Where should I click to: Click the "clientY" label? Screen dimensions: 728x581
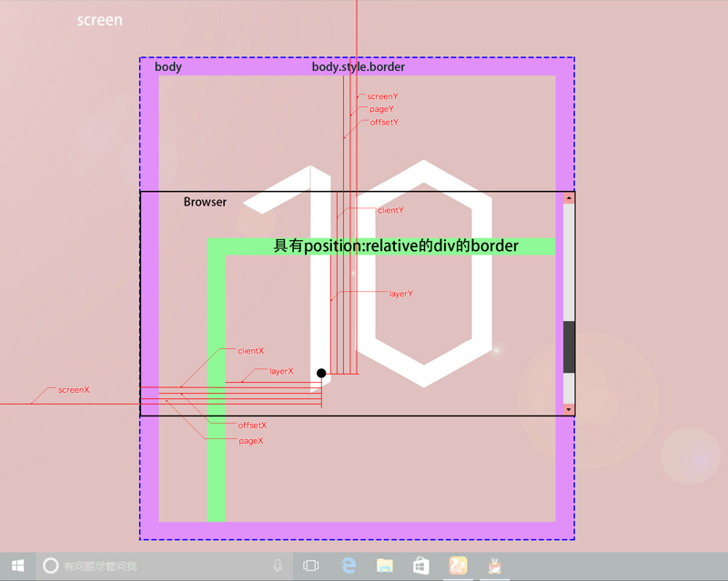point(391,210)
